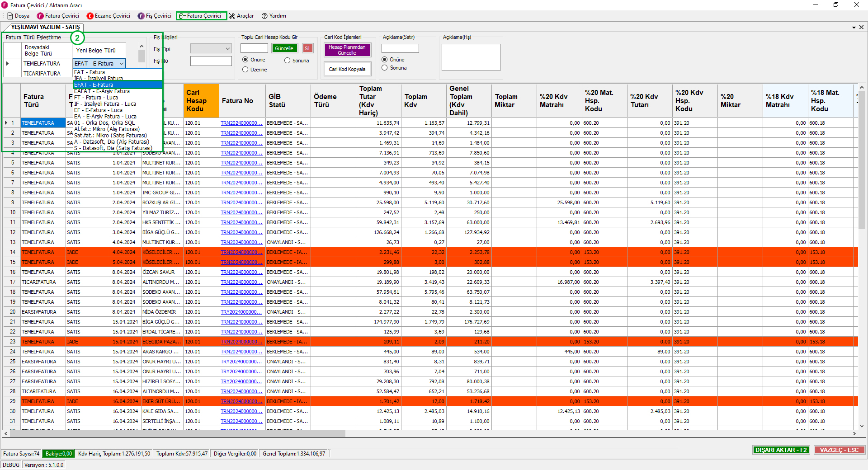Open Yardım help question-mark icon
Image resolution: width=868 pixels, height=470 pixels.
tap(264, 16)
